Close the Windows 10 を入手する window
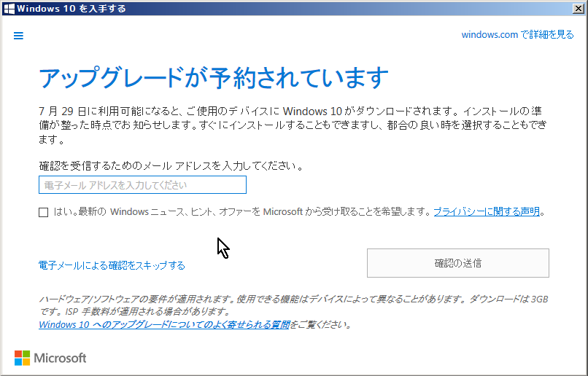The width and height of the screenshot is (588, 376). 579,8
